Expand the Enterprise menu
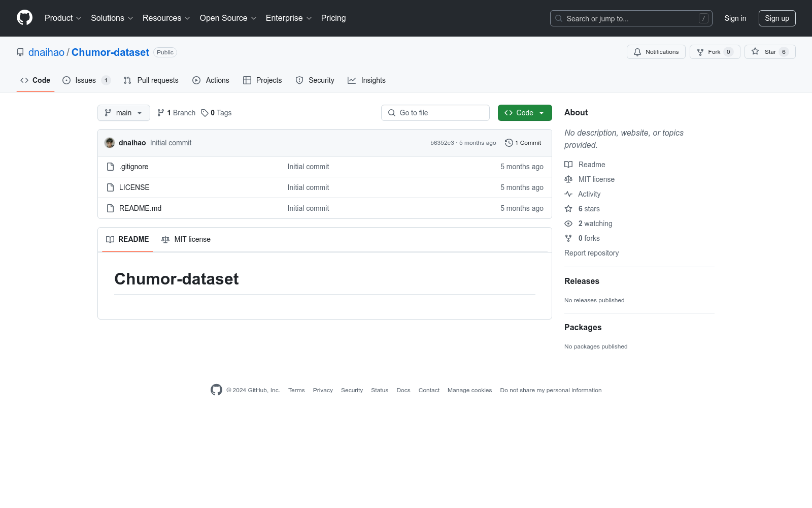 tap(289, 18)
